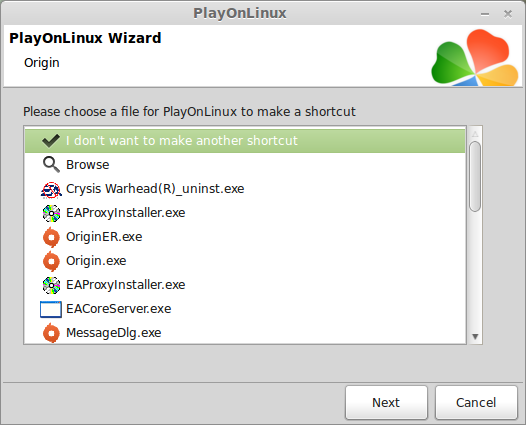Screen dimensions: 526x425
Task: Click the disc icon beside first EAProxyInstaller.exe
Action: point(51,213)
